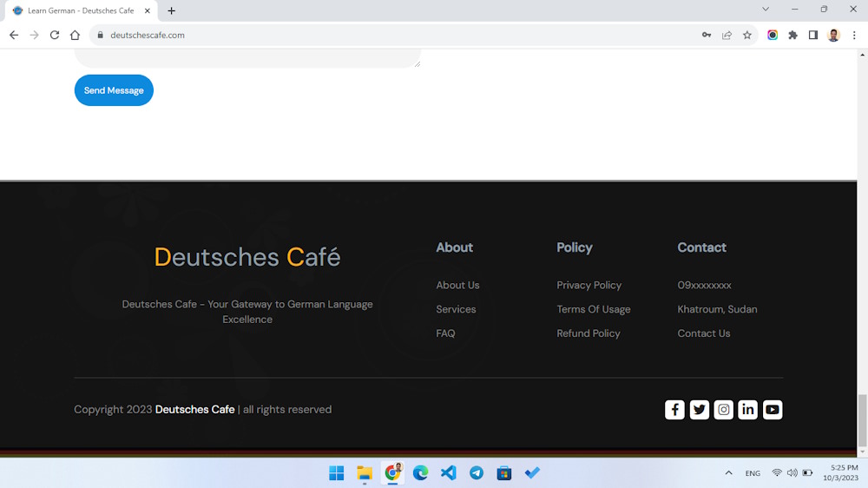Click the Contact column heading
This screenshot has height=488, width=868.
click(702, 247)
